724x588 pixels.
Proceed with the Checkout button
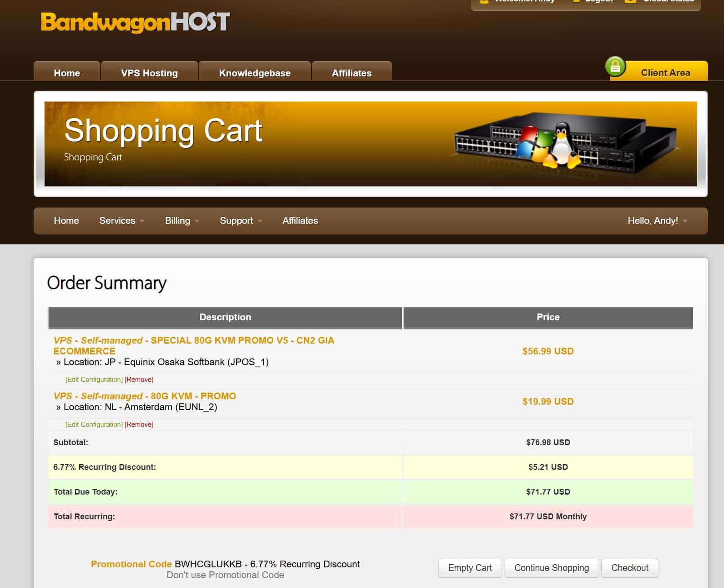[630, 568]
